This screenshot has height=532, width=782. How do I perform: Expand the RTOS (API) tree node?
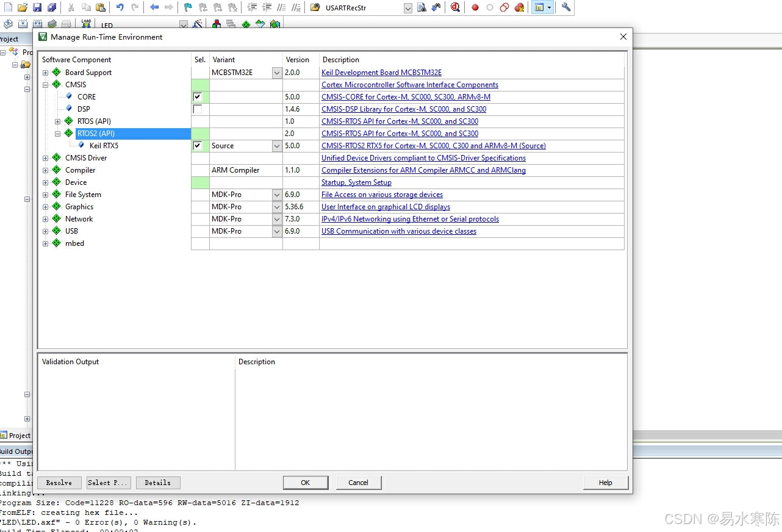click(57, 121)
